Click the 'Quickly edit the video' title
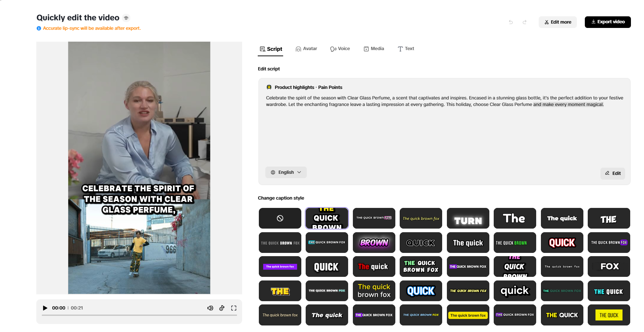This screenshot has width=644, height=332. (78, 18)
